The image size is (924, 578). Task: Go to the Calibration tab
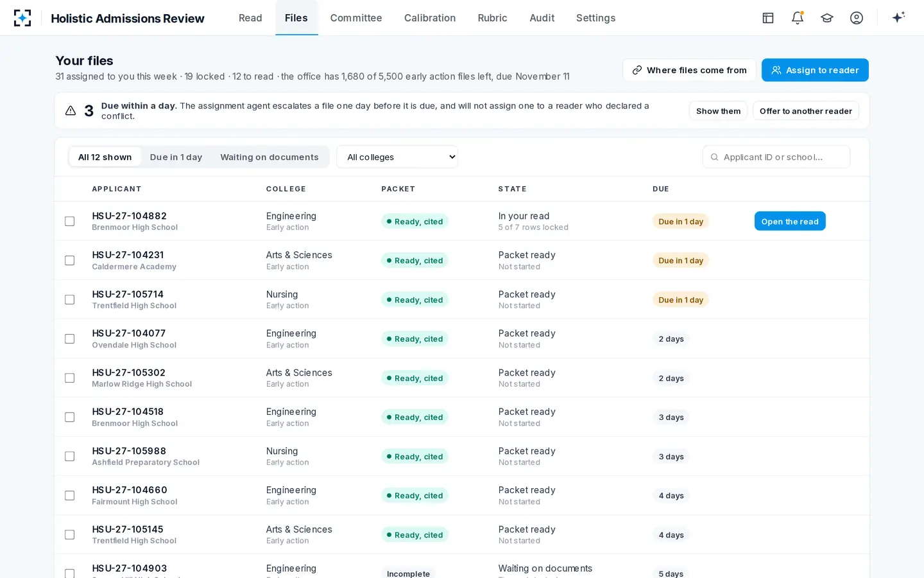point(430,18)
